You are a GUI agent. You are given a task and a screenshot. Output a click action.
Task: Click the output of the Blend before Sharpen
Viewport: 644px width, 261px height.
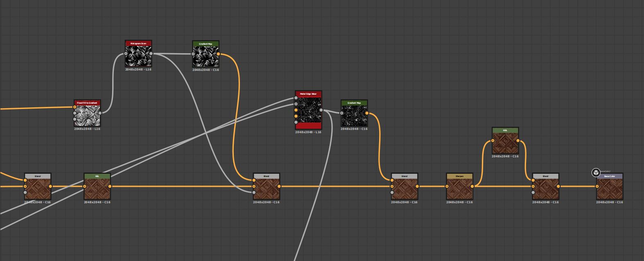pos(417,186)
